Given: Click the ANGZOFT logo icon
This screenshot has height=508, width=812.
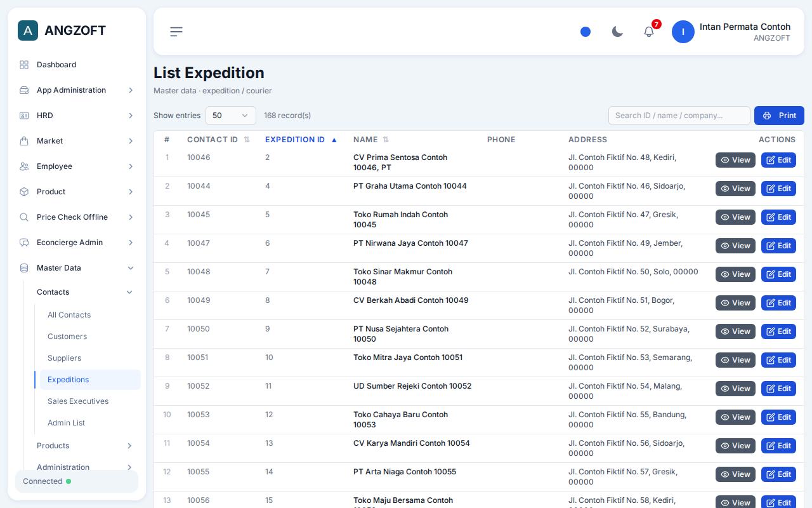Looking at the screenshot, I should (28, 30).
